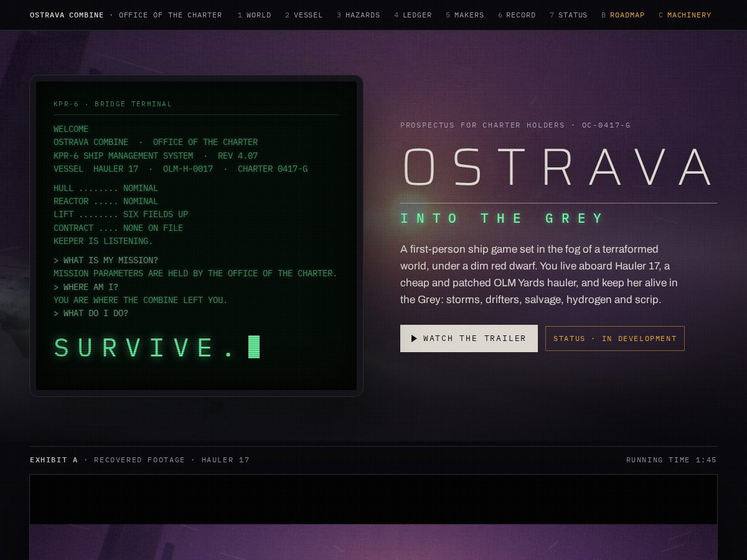Click CONTRACT .... NONE ON FILE line
747x560 pixels.
[x=118, y=228]
